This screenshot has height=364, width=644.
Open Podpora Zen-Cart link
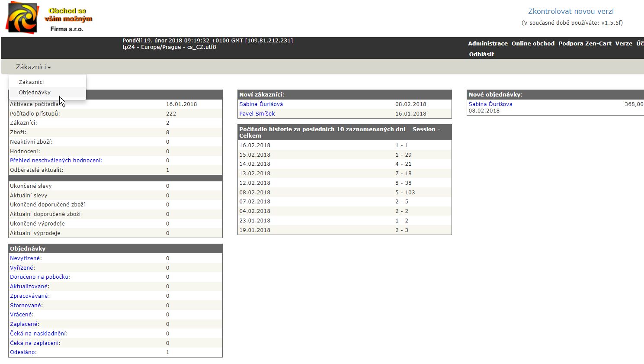[585, 43]
